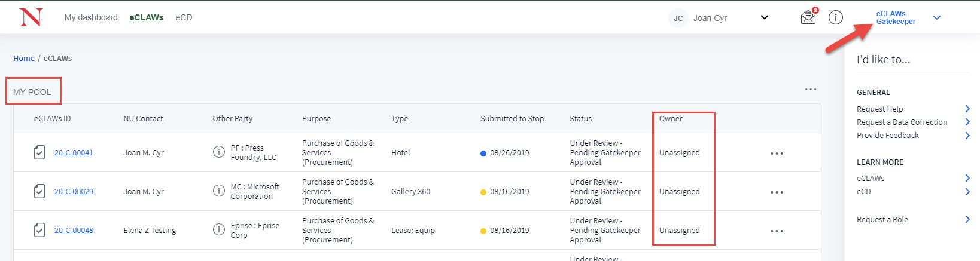980x261 pixels.
Task: Click the Owner column header
Action: [671, 118]
